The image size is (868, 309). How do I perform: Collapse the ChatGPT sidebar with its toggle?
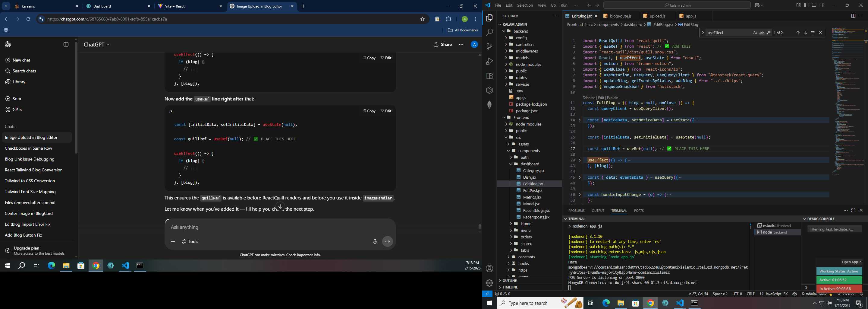point(66,45)
